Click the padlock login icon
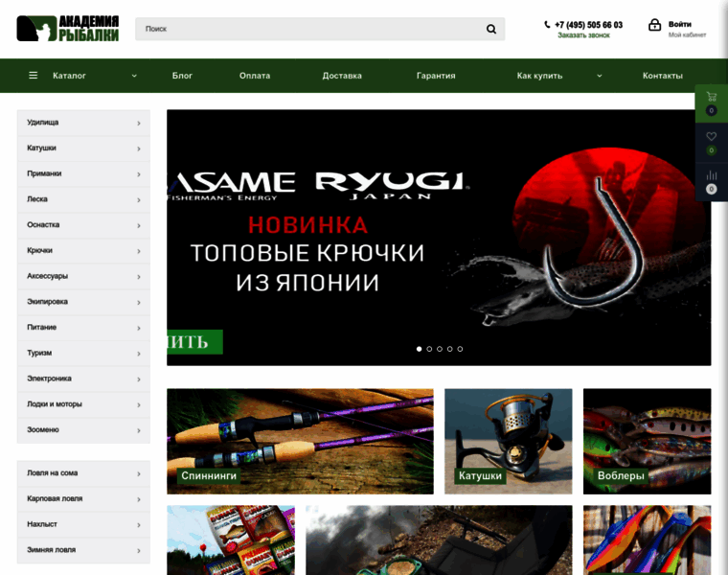Viewport: 728px width, 575px height. point(654,25)
